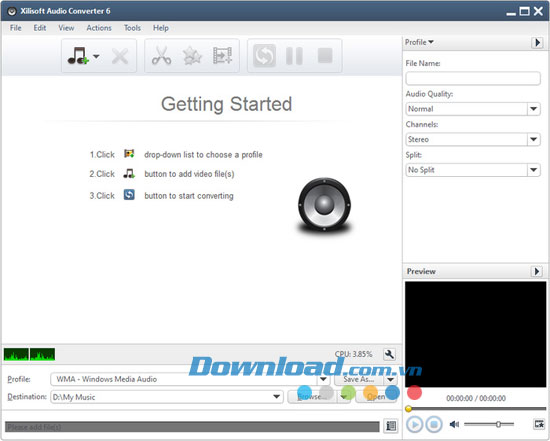
Task: Click the preview seek bar handle
Action: [x=408, y=409]
